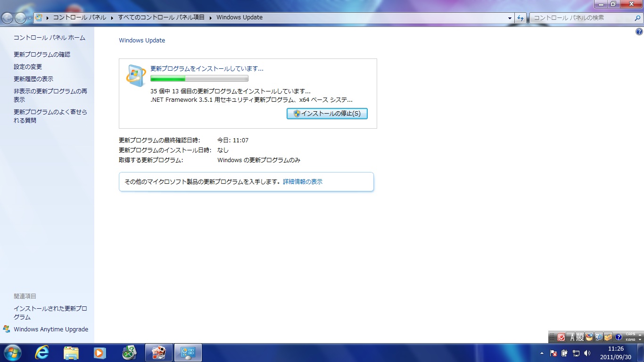The width and height of the screenshot is (644, 362).
Task: Click the IME language bar grip handle
Action: (552, 337)
